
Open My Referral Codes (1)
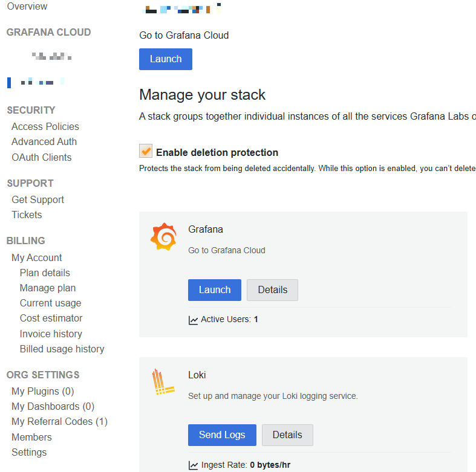(x=59, y=422)
